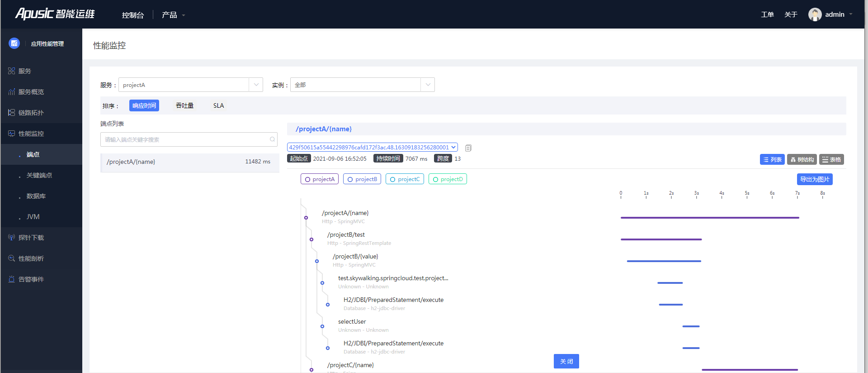Select the 数据库 submenu item
This screenshot has width=868, height=373.
coord(41,196)
